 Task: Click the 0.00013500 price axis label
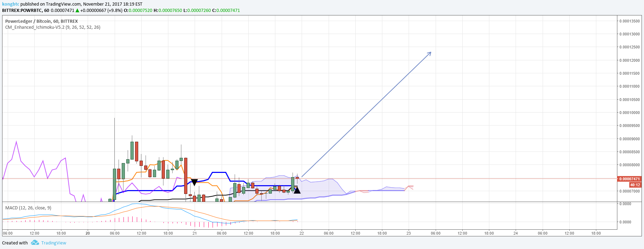pos(629,21)
